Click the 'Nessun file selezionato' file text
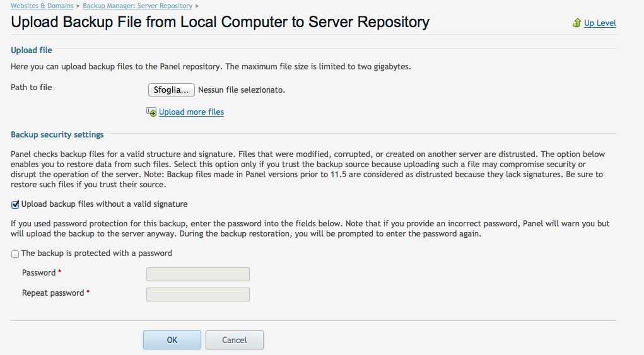Image resolution: width=644 pixels, height=355 pixels. 242,90
